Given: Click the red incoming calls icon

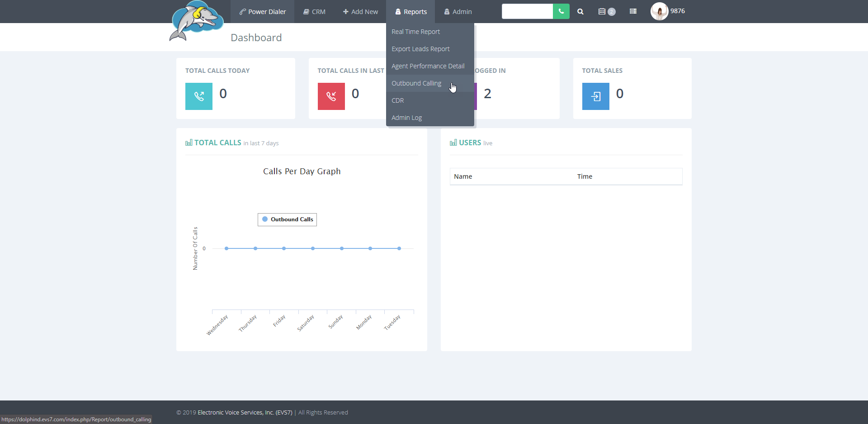Looking at the screenshot, I should coord(331,96).
